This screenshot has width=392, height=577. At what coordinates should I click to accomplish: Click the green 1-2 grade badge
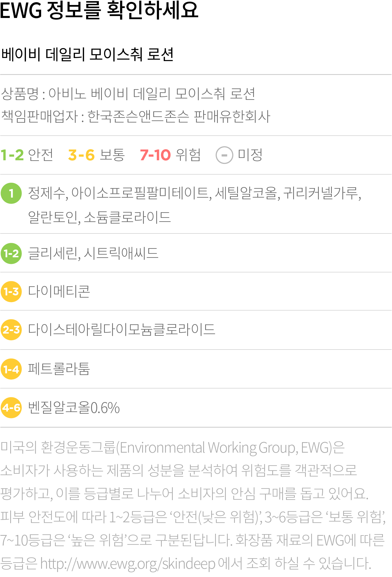[x=11, y=253]
